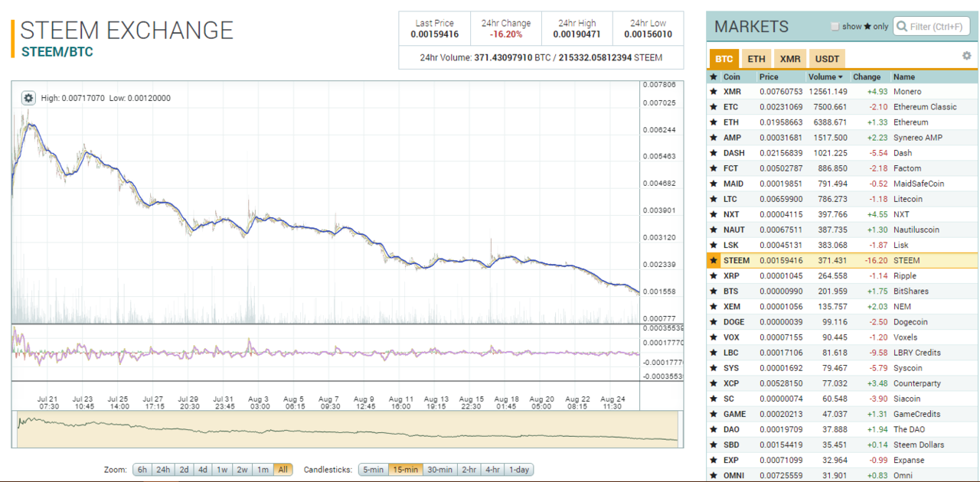
Task: Toggle the star for the AMP row
Action: (714, 138)
